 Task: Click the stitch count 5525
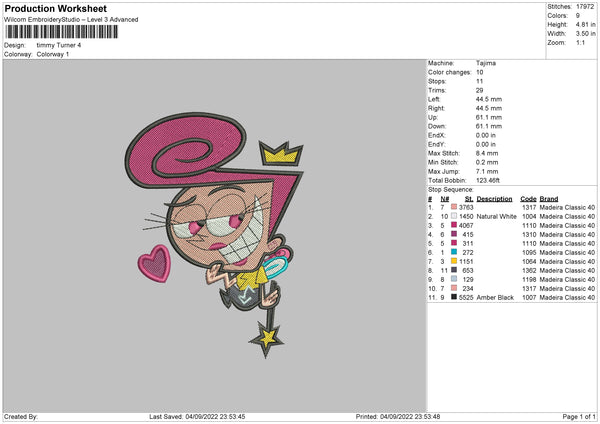pos(466,297)
